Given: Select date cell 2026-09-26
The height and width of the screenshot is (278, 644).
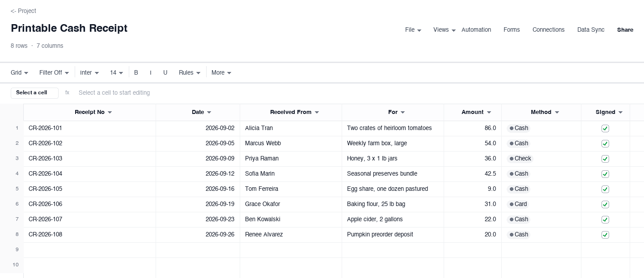Looking at the screenshot, I should [198, 235].
